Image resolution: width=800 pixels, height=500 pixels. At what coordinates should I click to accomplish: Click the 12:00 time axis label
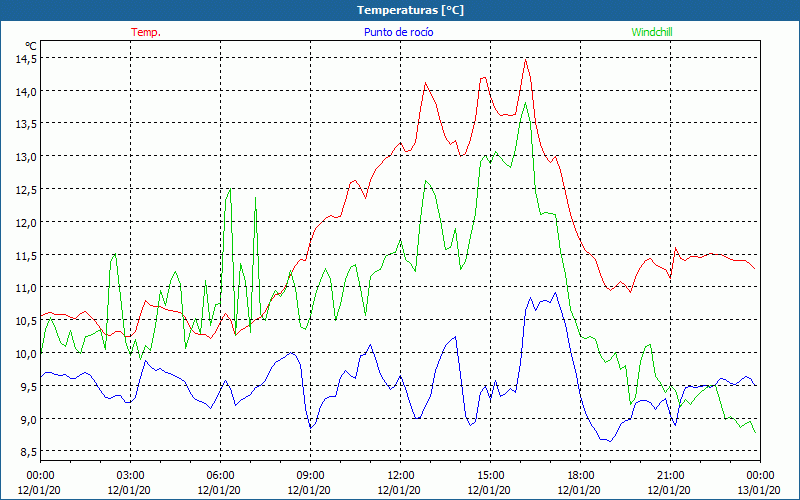point(401,476)
